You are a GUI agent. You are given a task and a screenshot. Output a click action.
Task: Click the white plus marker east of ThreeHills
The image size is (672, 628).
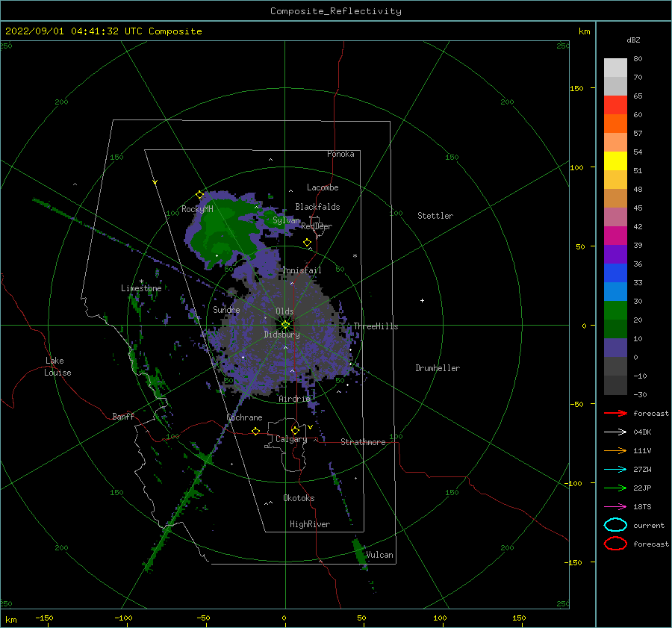(x=422, y=300)
